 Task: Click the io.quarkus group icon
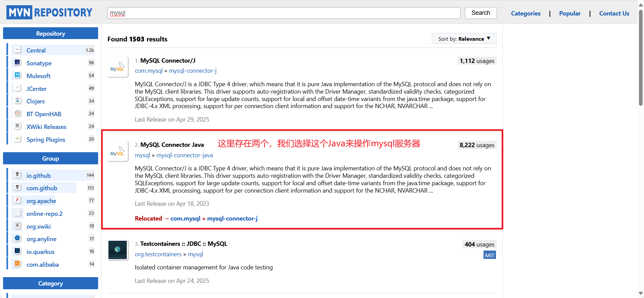click(x=18, y=251)
